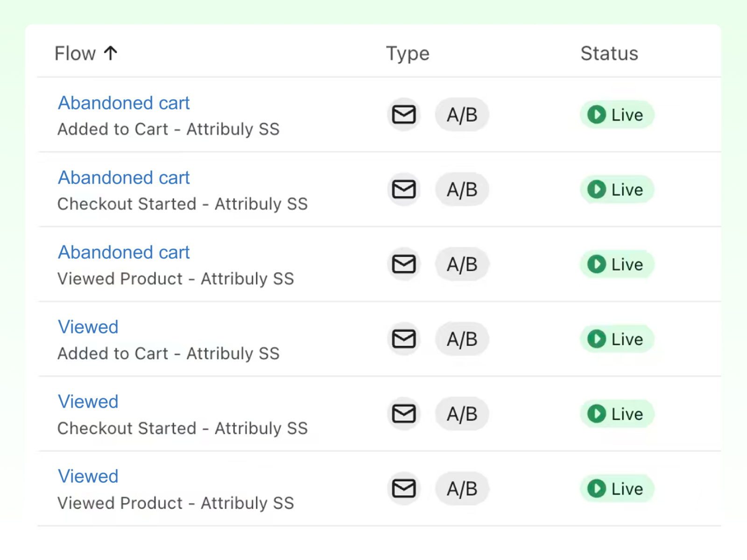Toggle the Live status for Viewed Checkout Started flow

coord(616,413)
